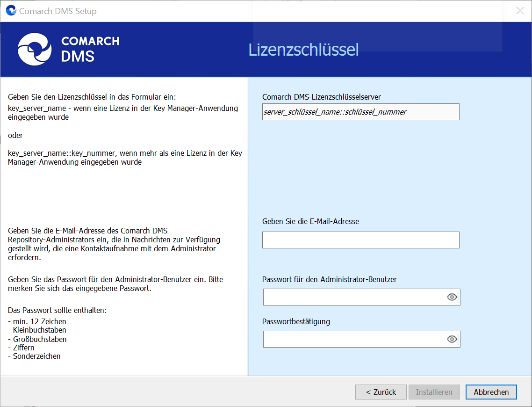Screen dimensions: 532x407
Task: Click the Passwortbestätigung input field
Action: pos(362,339)
